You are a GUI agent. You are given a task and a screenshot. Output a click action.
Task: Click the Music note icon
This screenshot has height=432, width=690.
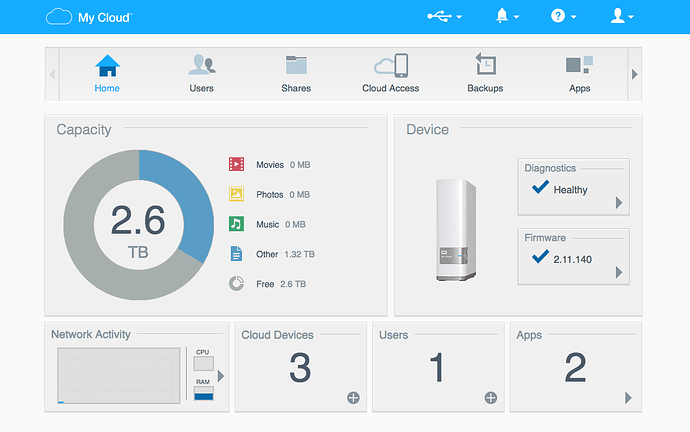236,223
